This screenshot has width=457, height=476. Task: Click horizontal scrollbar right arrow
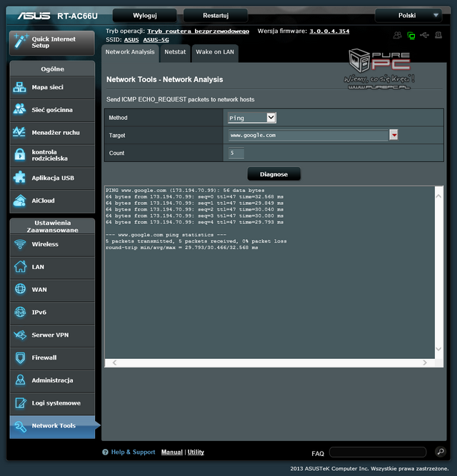coord(425,363)
